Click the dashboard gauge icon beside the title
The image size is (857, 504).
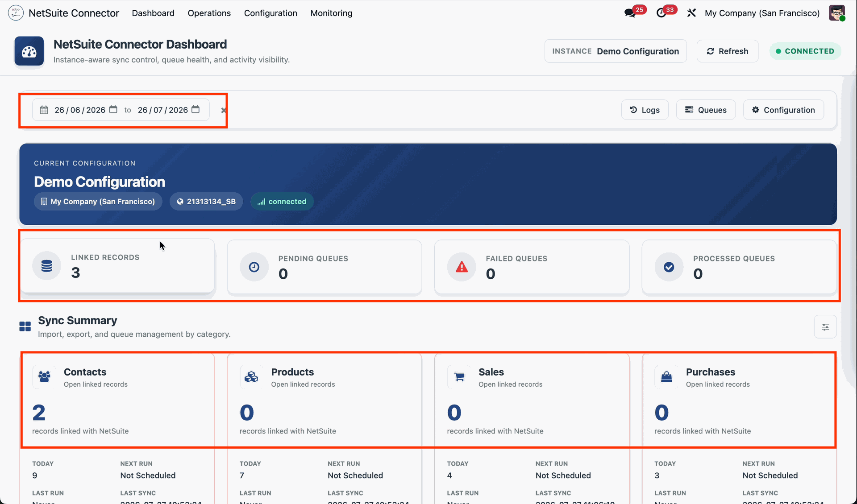click(x=29, y=51)
